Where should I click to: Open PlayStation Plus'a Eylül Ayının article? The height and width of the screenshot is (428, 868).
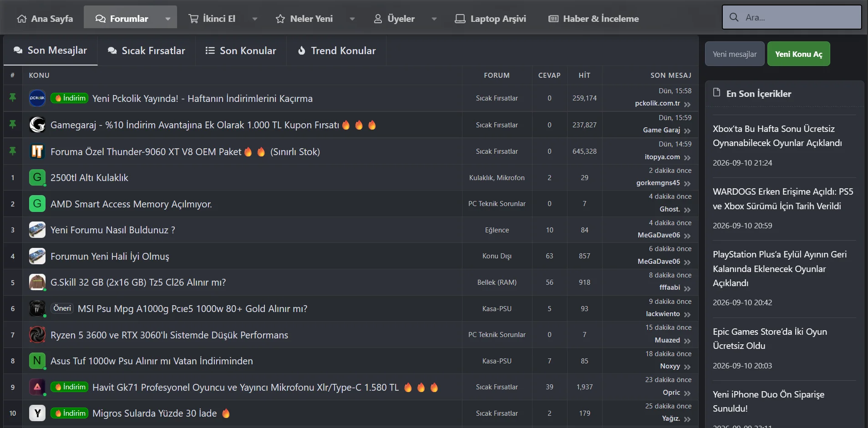coord(780,269)
